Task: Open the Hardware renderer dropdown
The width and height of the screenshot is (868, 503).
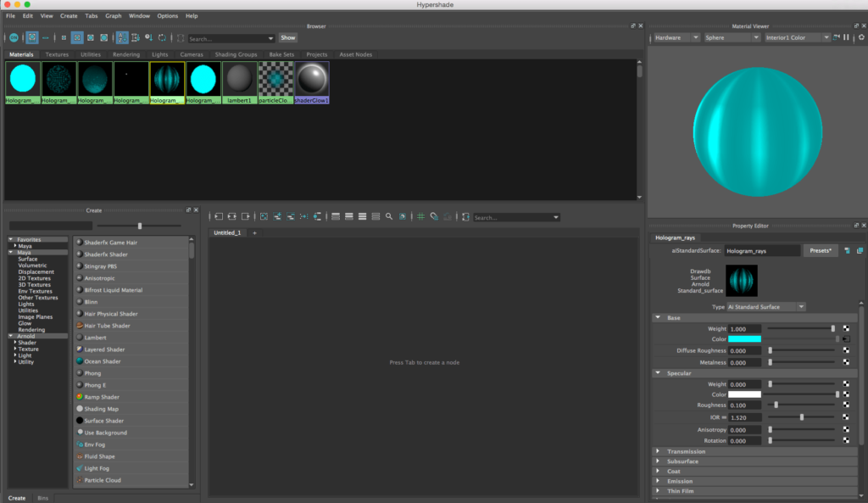Action: click(676, 37)
